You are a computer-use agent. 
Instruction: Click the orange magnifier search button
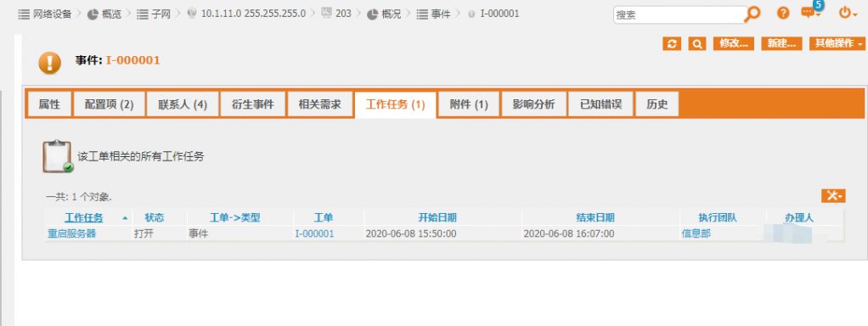697,44
